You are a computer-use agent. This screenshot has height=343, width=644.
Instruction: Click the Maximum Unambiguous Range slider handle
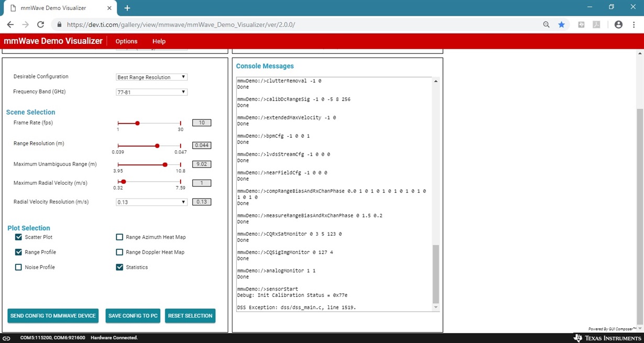(165, 164)
